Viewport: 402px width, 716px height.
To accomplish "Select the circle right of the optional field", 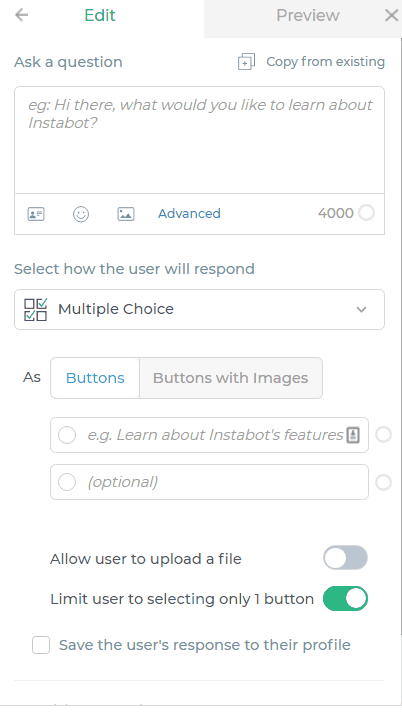I will click(x=383, y=482).
